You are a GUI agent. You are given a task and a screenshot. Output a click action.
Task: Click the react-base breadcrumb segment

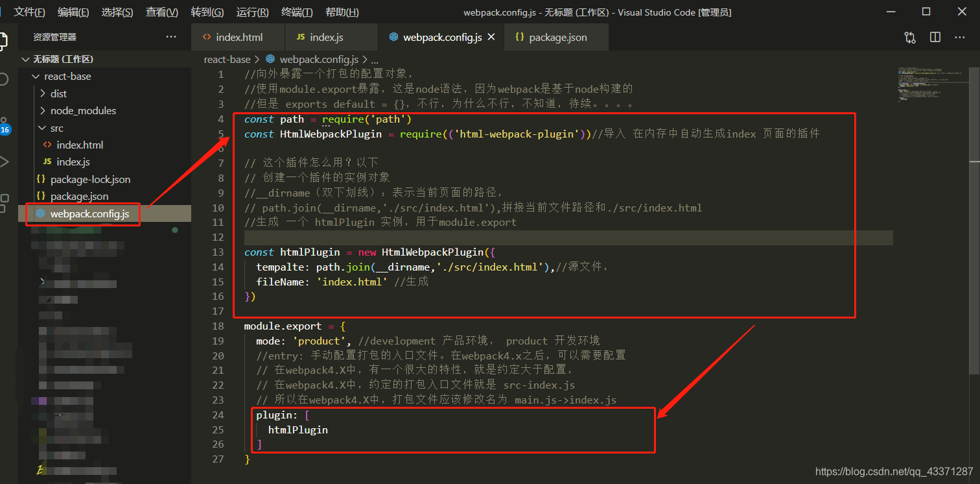[x=227, y=59]
